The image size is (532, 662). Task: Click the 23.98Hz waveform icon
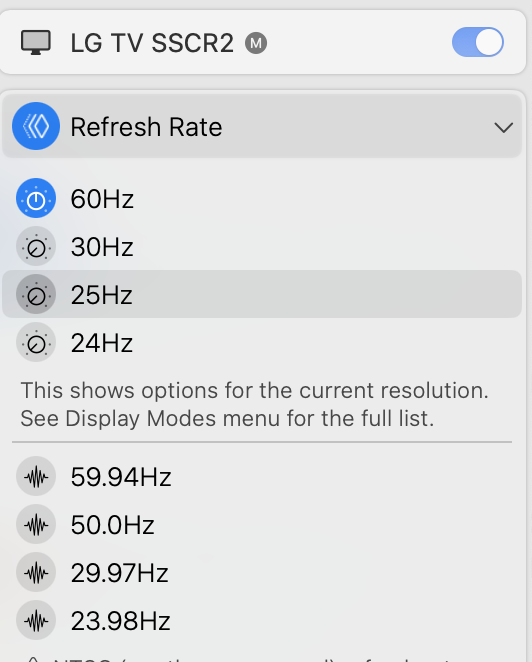(36, 621)
